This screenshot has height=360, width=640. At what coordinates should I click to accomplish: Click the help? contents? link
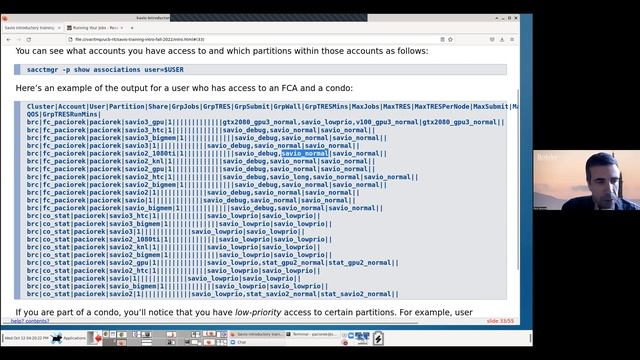pos(30,321)
